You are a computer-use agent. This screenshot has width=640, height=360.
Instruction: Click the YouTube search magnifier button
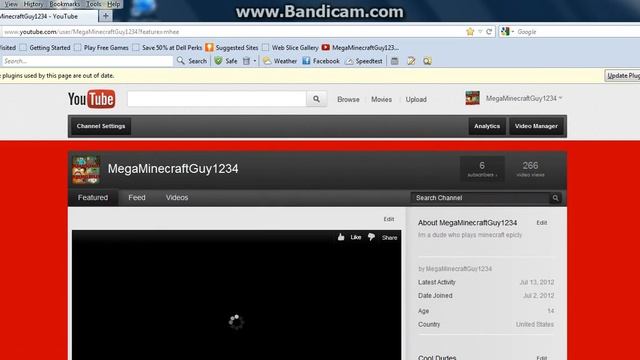316,99
